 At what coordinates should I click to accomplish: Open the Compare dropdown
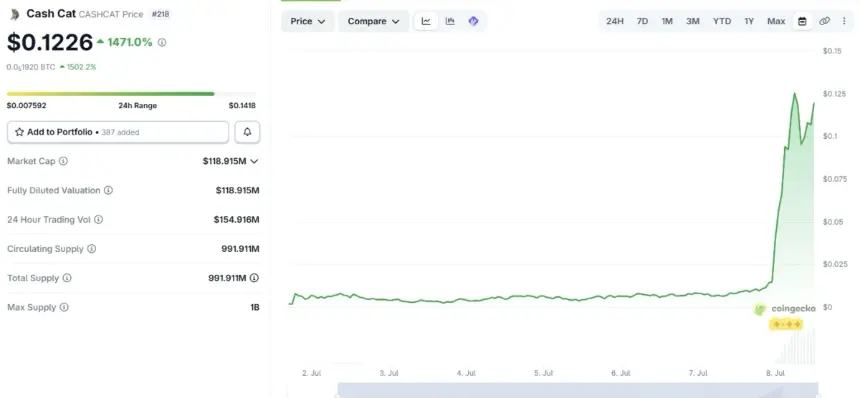click(374, 21)
